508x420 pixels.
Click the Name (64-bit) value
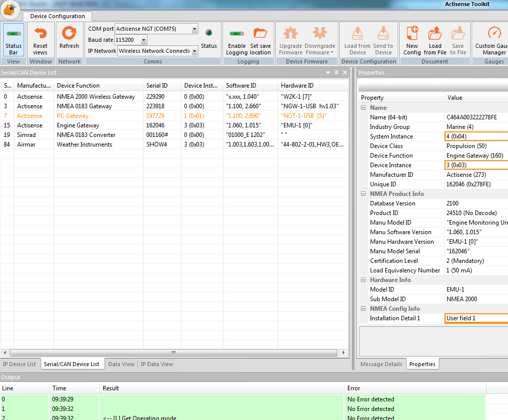coord(471,117)
